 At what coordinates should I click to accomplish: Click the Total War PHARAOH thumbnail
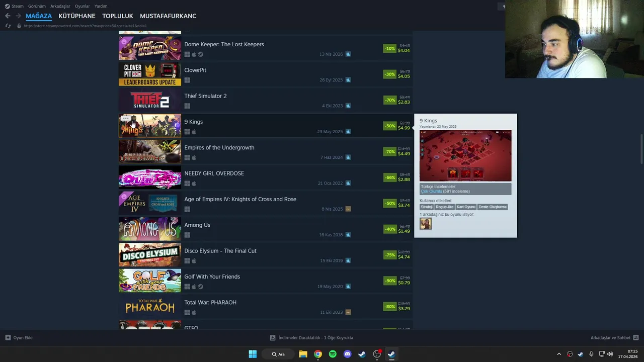click(x=150, y=306)
